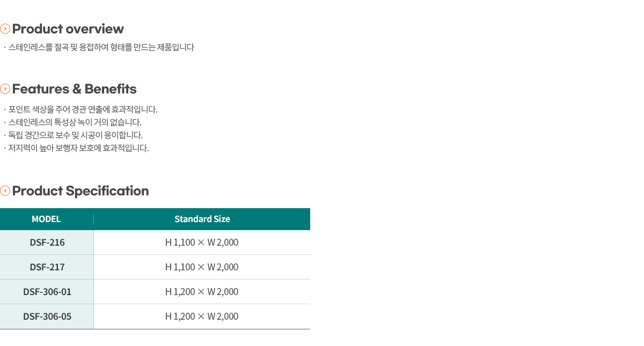Viewport: 644px width, 346px height.
Task: Click the size value for DSF-306-01
Action: [202, 292]
